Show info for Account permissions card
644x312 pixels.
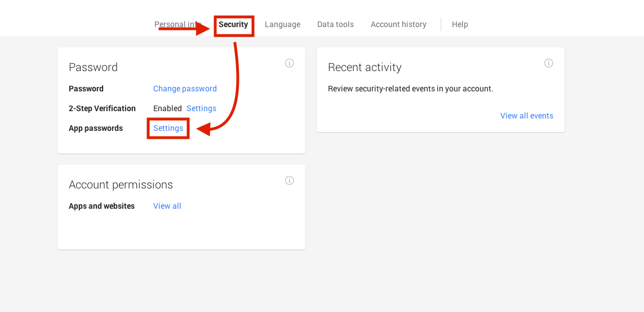(289, 181)
